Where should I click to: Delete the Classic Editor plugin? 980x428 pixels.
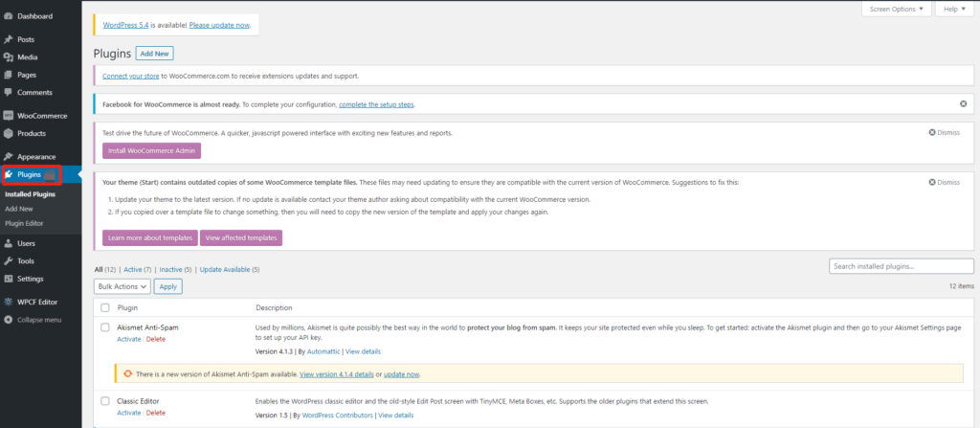coord(156,413)
